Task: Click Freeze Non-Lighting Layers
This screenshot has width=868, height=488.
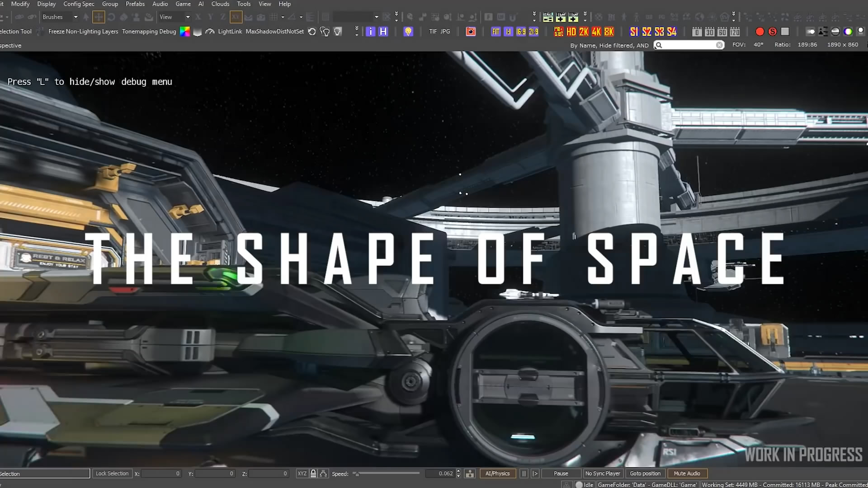Action: coord(83,31)
